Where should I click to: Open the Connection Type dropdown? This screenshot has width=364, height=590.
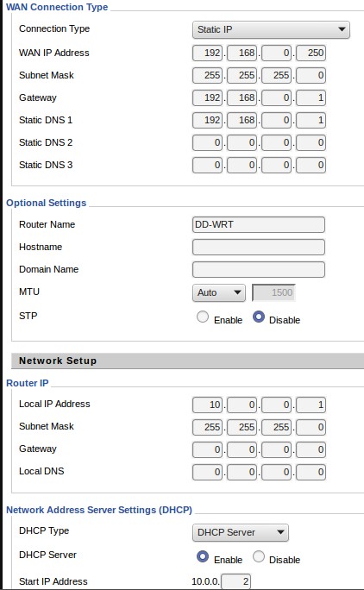(x=271, y=29)
